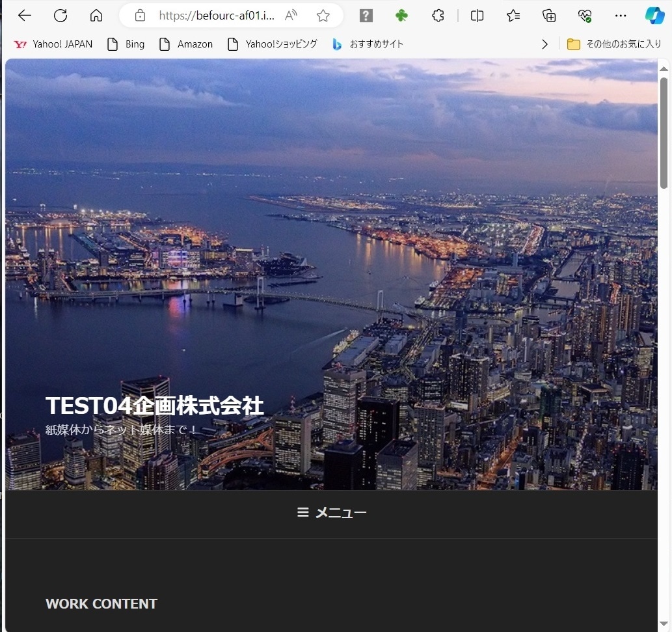672x632 pixels.
Task: Add this page to favorites star
Action: click(x=323, y=16)
